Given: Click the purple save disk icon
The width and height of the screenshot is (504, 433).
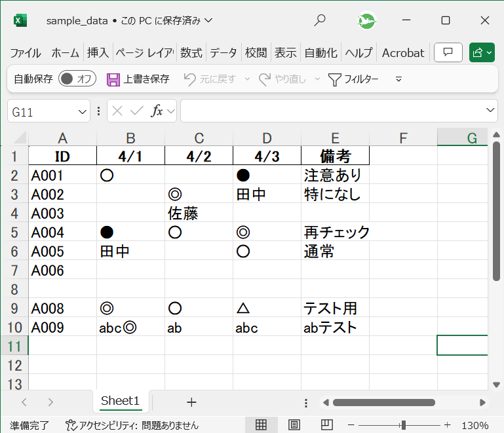Looking at the screenshot, I should click(x=113, y=79).
